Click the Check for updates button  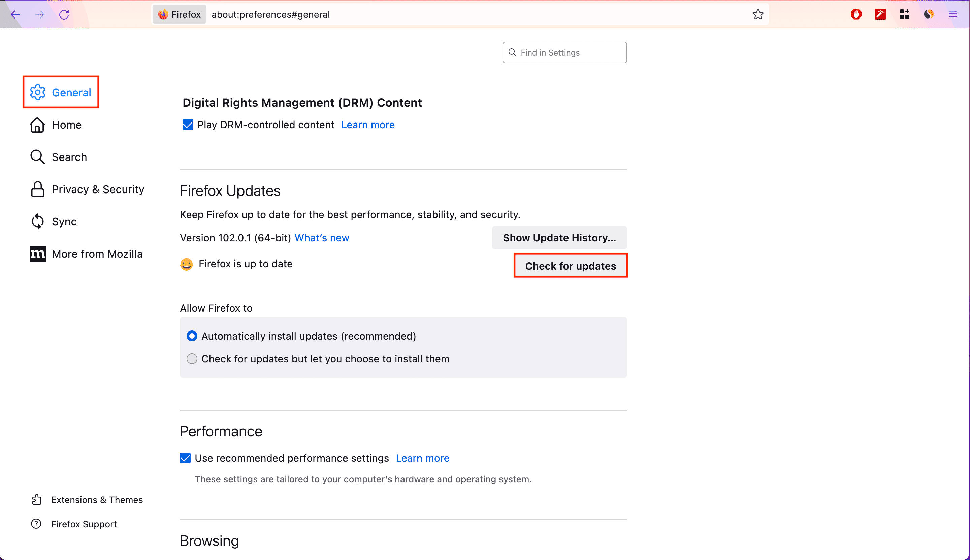[571, 266]
